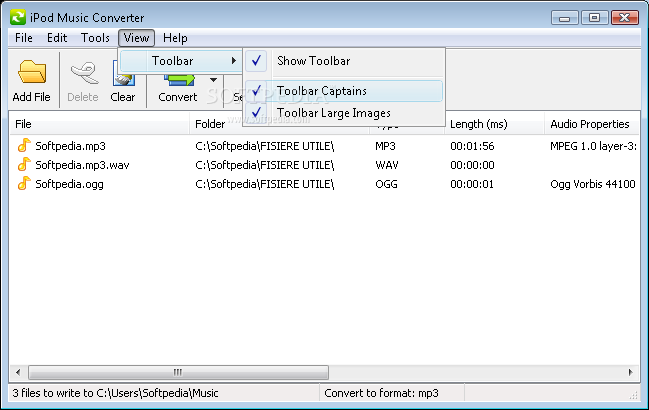
Task: Click the music note icon for Softpedia.mp3
Action: coord(24,145)
